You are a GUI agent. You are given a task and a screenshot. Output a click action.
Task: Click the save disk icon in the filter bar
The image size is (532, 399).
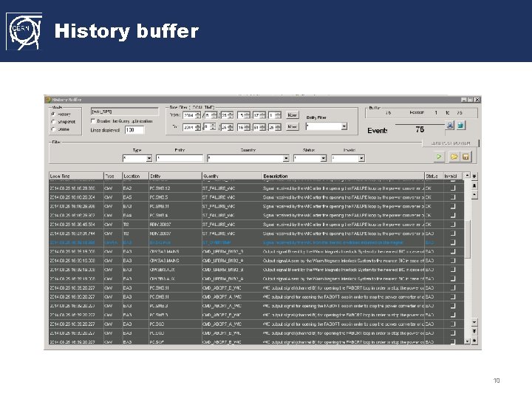pos(465,157)
